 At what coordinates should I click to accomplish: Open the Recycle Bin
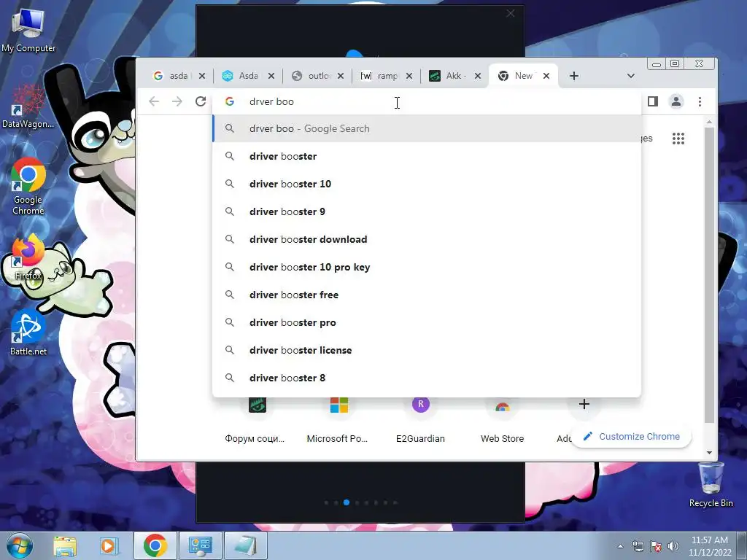(711, 485)
